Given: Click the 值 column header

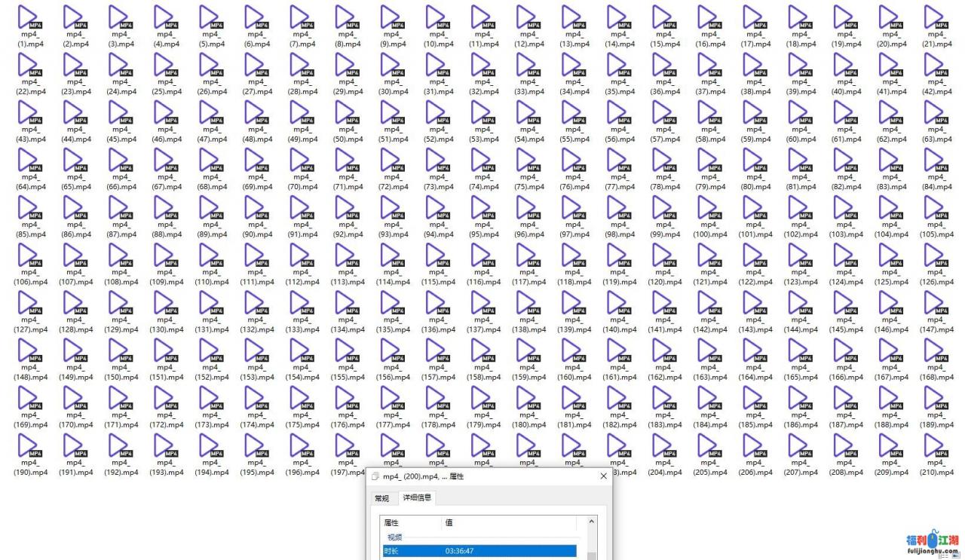Looking at the screenshot, I should [509, 522].
